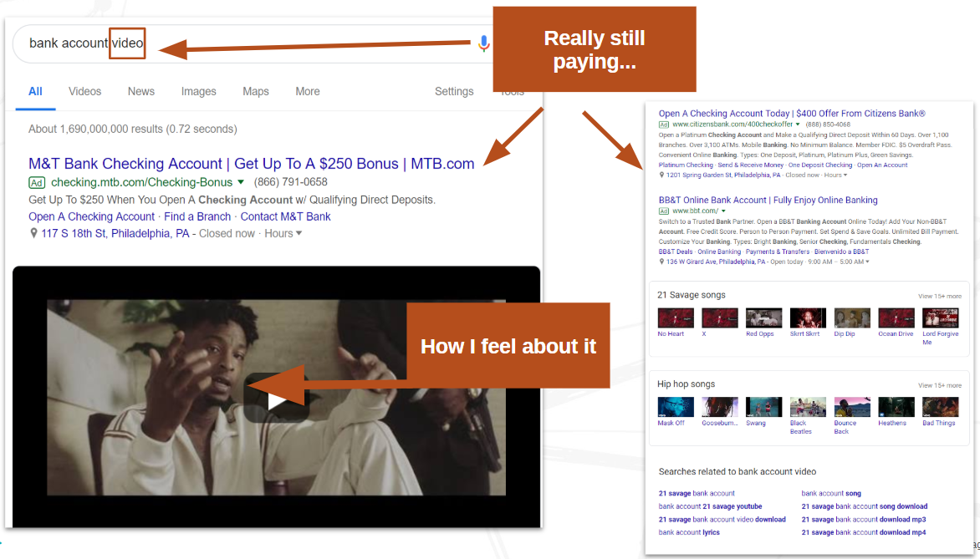Click the map pin icon beside 117 S 18th St

click(x=33, y=234)
